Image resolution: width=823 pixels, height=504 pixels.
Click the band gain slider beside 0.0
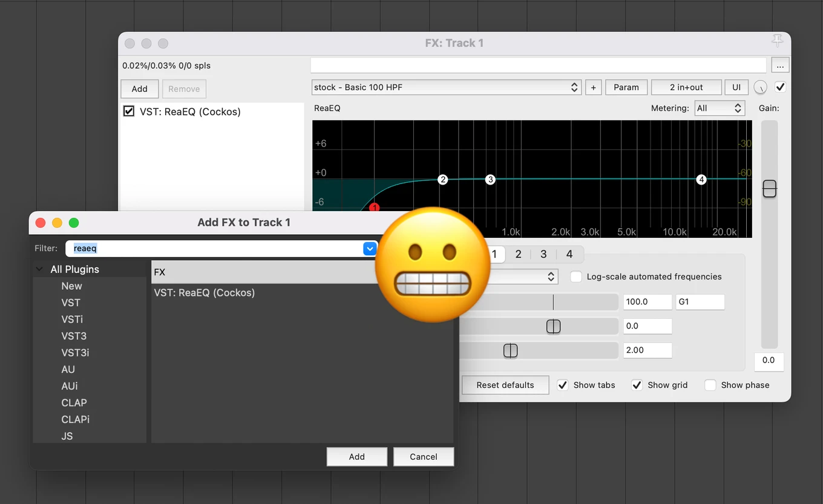[539, 326]
